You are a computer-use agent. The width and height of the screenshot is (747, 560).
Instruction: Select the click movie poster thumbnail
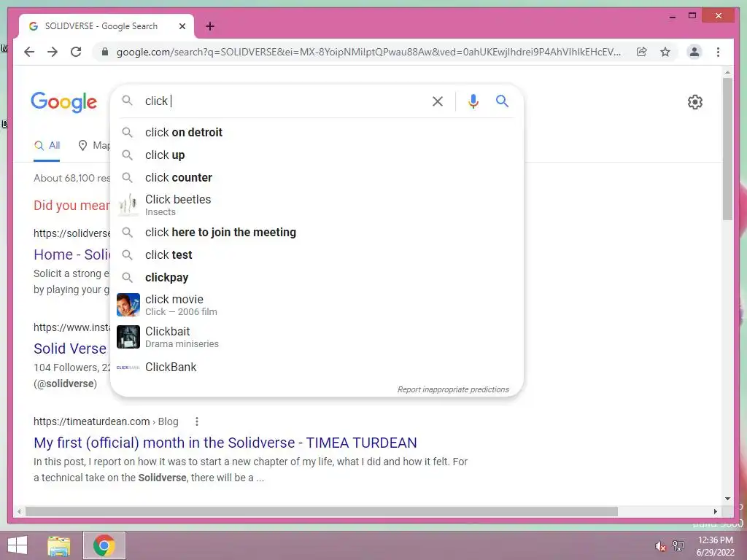tap(128, 305)
